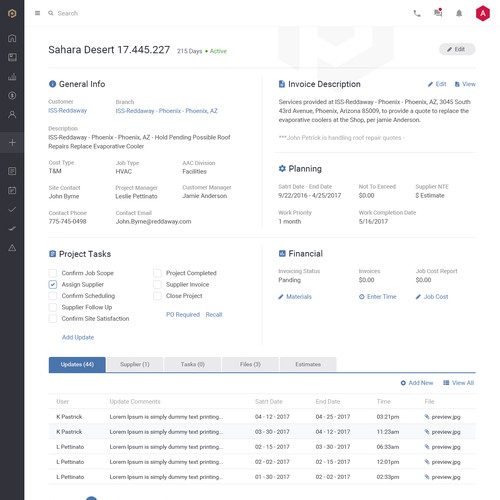The height and width of the screenshot is (500, 500).
Task: Open the ISS-Reddaway customer link
Action: [68, 111]
